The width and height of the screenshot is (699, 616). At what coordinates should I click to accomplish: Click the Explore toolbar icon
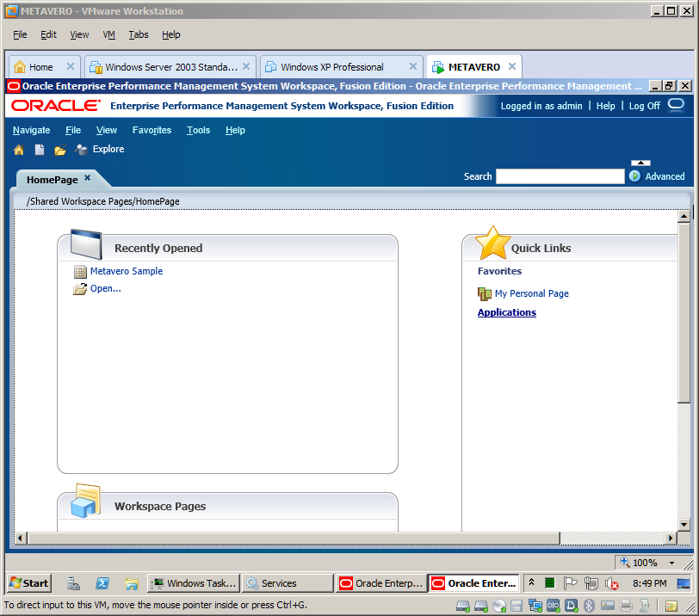pyautogui.click(x=81, y=149)
